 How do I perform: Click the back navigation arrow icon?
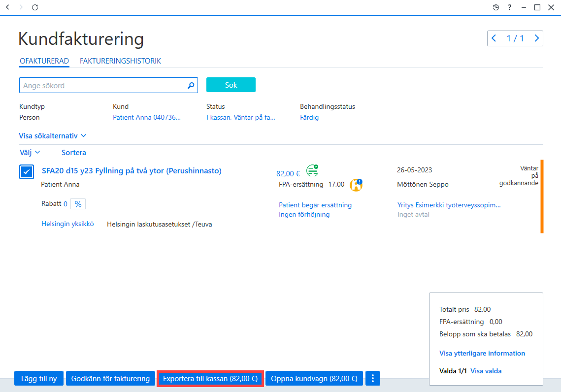(x=7, y=7)
